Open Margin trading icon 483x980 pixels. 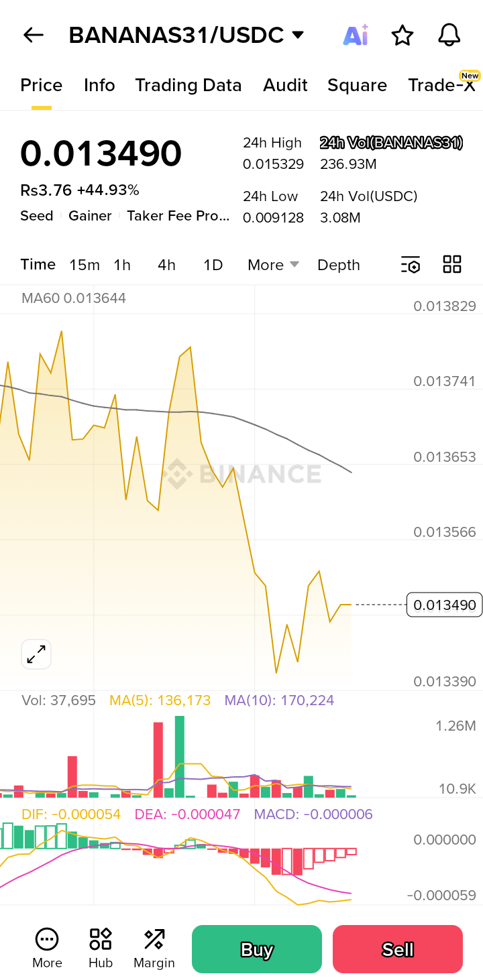click(x=154, y=948)
